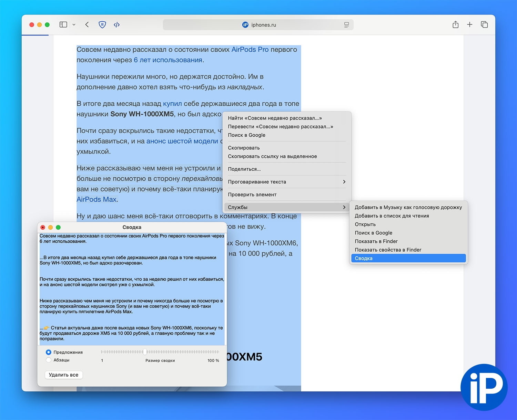Select the 'Предложения' radio button
The width and height of the screenshot is (517, 420).
48,352
